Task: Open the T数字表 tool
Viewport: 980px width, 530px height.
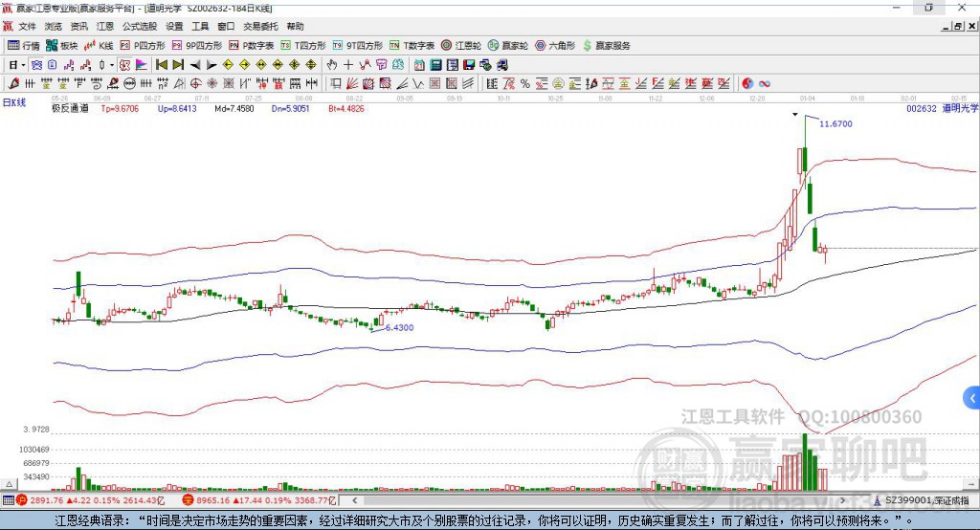Action: click(412, 46)
